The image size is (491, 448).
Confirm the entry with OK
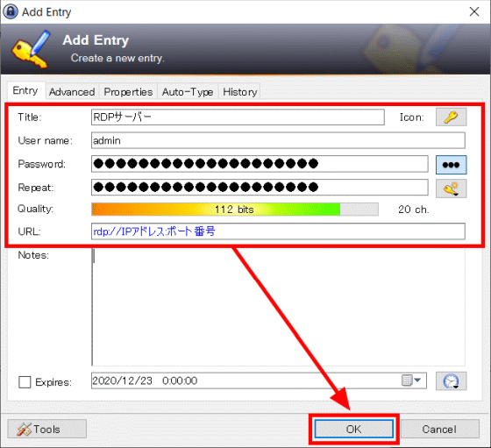point(354,429)
